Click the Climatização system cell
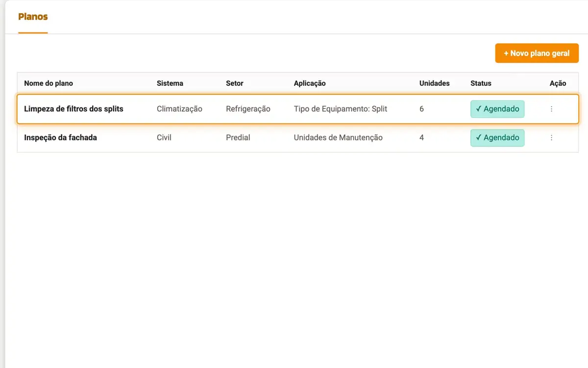 179,109
